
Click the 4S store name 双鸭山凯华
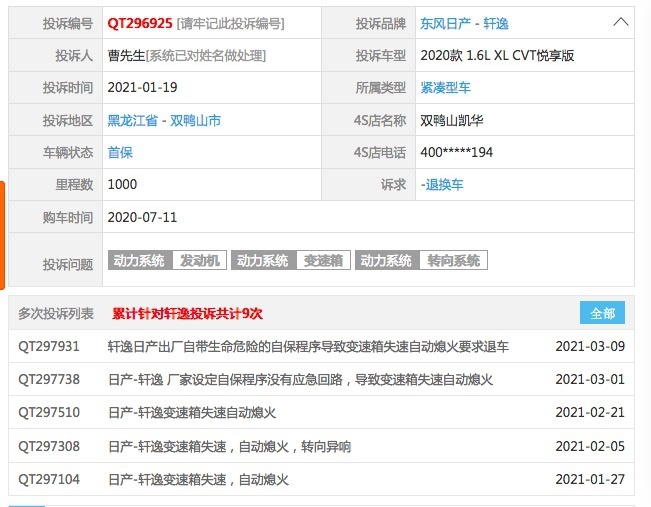pyautogui.click(x=451, y=120)
